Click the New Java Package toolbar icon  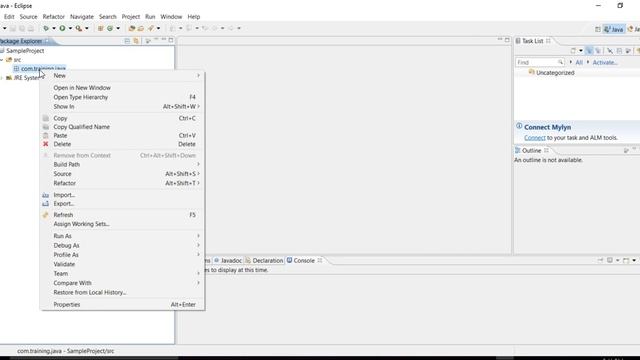(100, 28)
